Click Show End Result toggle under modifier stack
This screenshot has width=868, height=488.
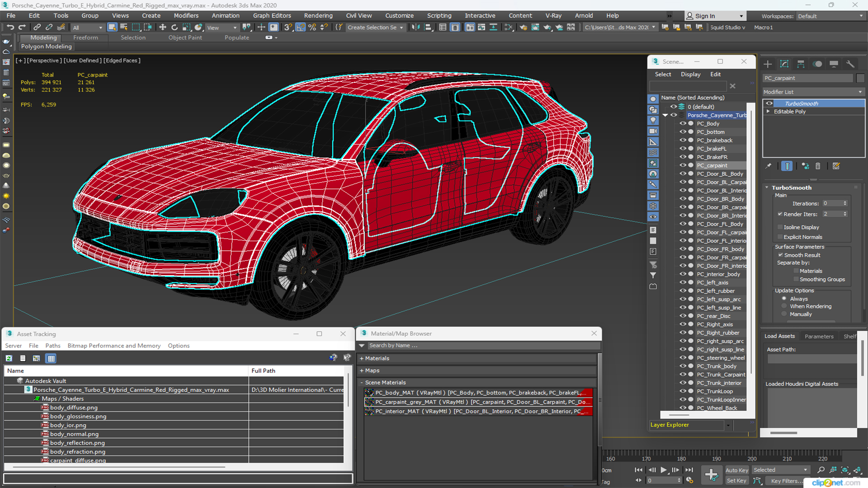pos(787,166)
